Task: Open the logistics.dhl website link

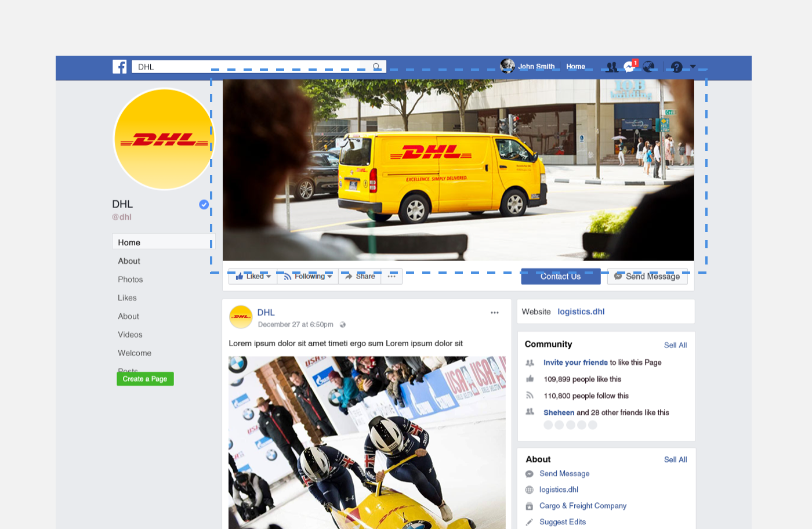Action: 581,311
